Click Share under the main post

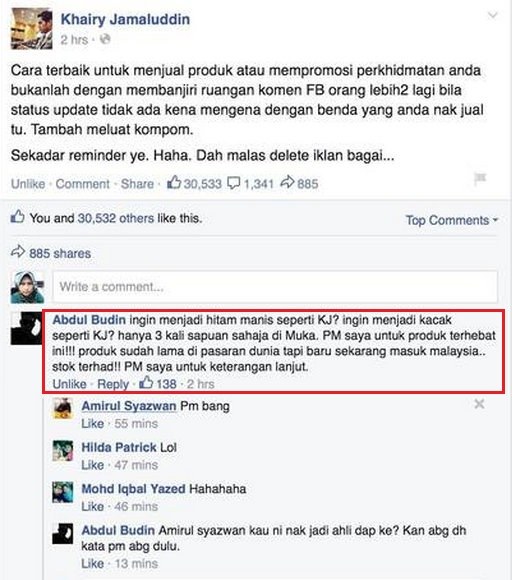tap(137, 184)
